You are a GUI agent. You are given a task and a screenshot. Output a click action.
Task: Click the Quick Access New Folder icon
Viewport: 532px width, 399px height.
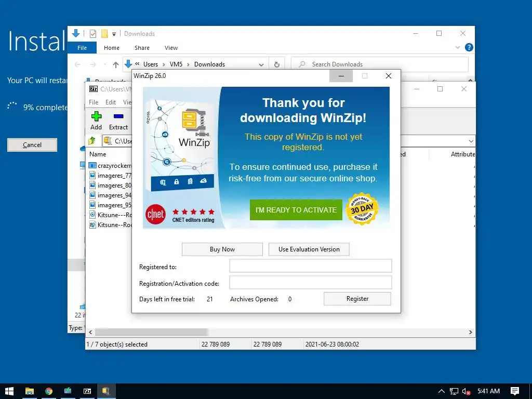(x=104, y=34)
